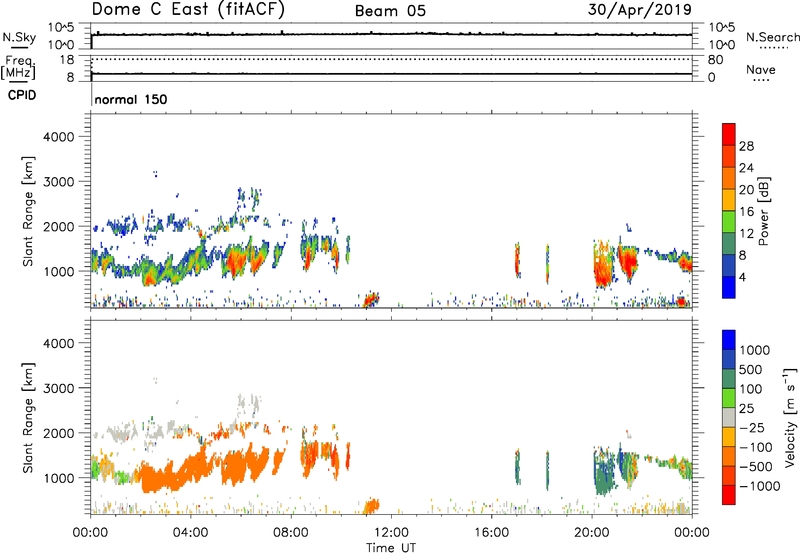Click the "08:00" time tick label
This screenshot has width=800, height=554.
(290, 533)
